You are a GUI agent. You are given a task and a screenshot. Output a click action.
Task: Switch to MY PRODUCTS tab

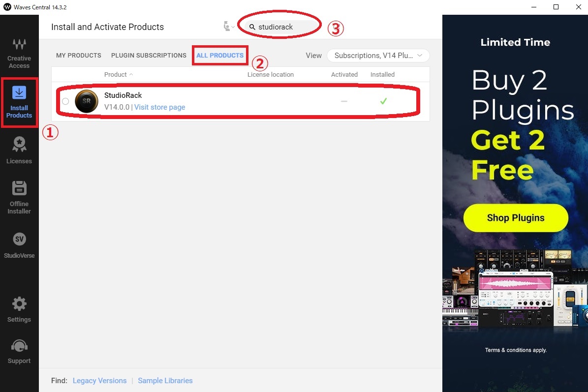(x=79, y=56)
